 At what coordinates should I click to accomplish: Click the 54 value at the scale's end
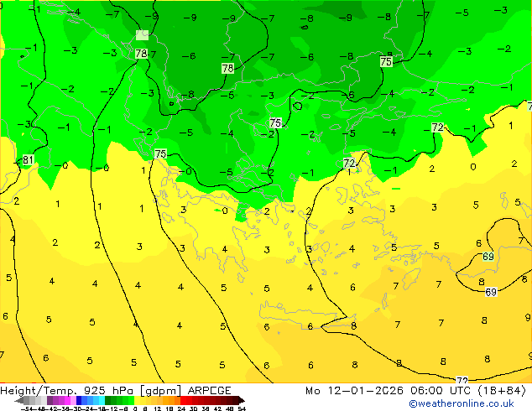[241, 408]
